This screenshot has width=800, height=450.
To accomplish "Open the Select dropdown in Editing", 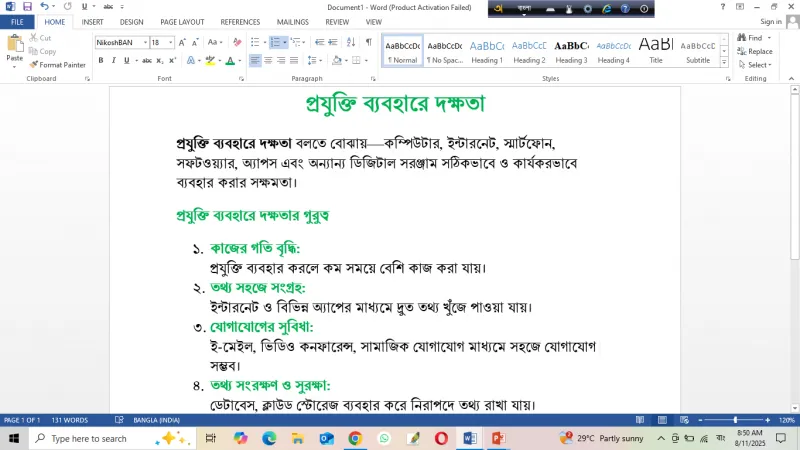I will tap(755, 65).
